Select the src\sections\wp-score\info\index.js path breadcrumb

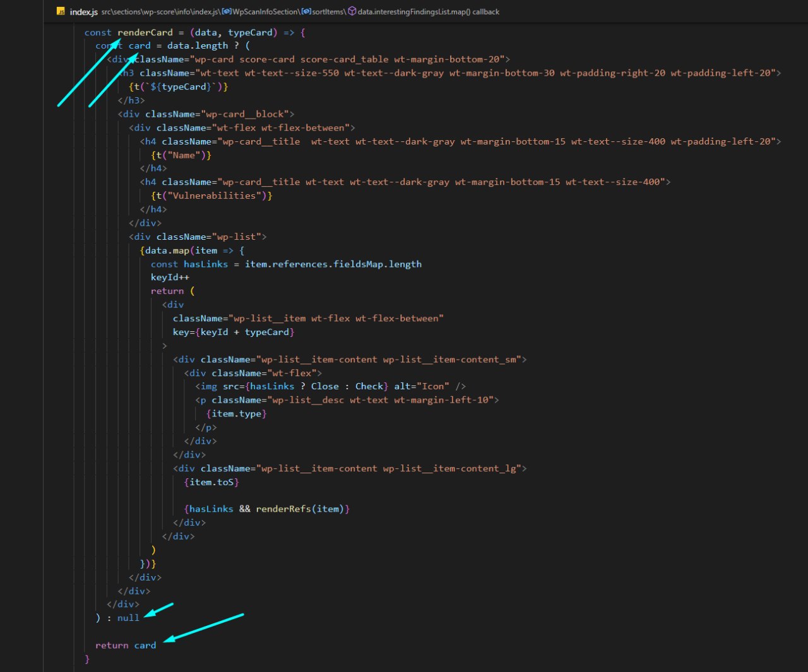point(160,11)
